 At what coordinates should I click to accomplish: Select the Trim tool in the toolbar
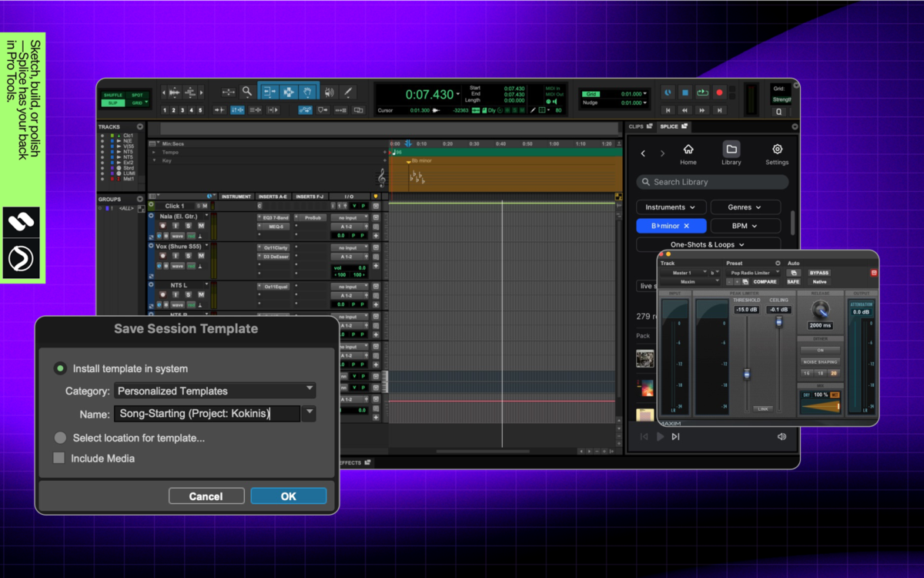[x=270, y=91]
